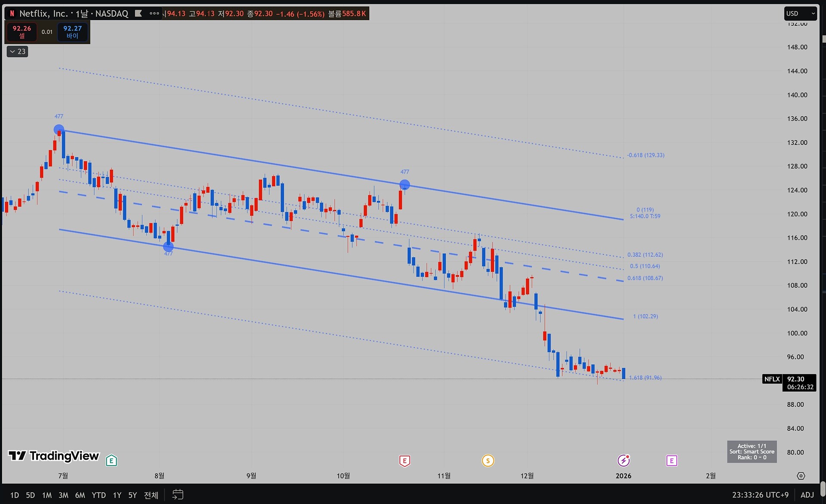Click the TradingView logo

pos(54,456)
